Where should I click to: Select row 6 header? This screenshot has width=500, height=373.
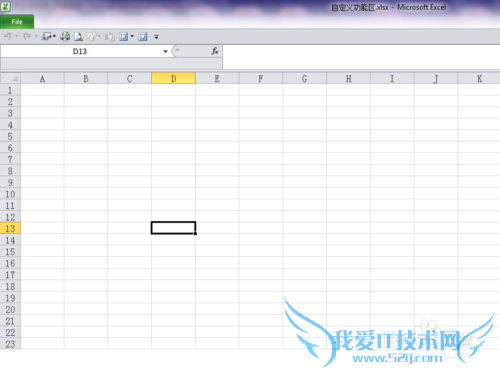tap(10, 148)
